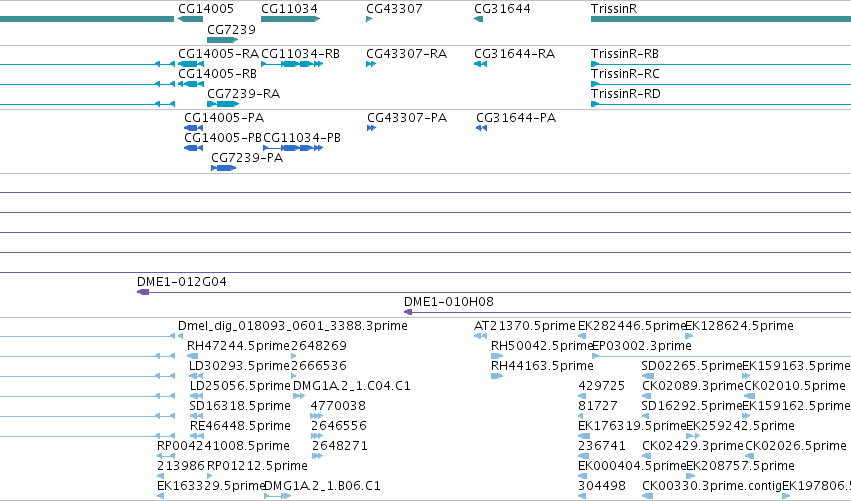Image resolution: width=851 pixels, height=501 pixels.
Task: Click the CG14005-RA transcript
Action: tap(190, 64)
